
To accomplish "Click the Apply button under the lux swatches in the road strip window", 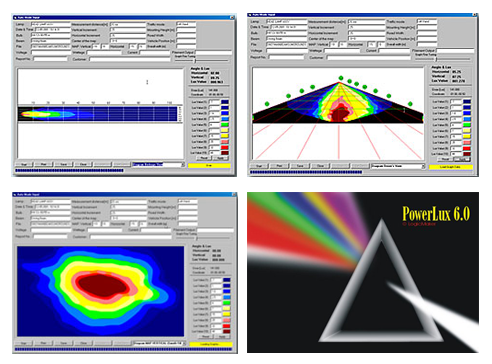I will (x=221, y=158).
